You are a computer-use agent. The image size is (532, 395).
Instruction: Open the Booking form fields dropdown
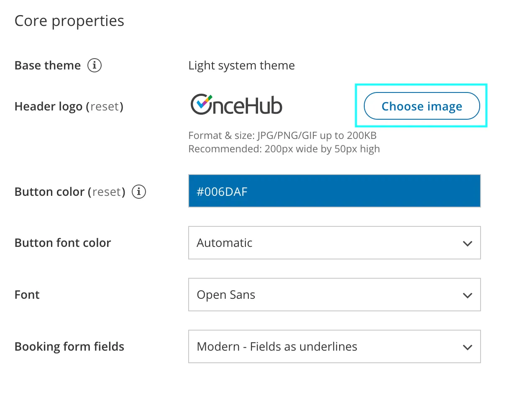(x=335, y=346)
